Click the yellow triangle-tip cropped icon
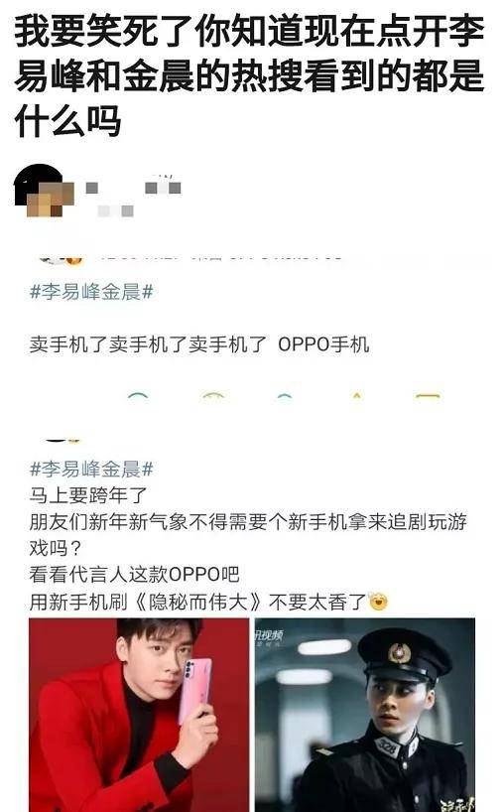Screen dimensions: 504x812 click(x=356, y=396)
